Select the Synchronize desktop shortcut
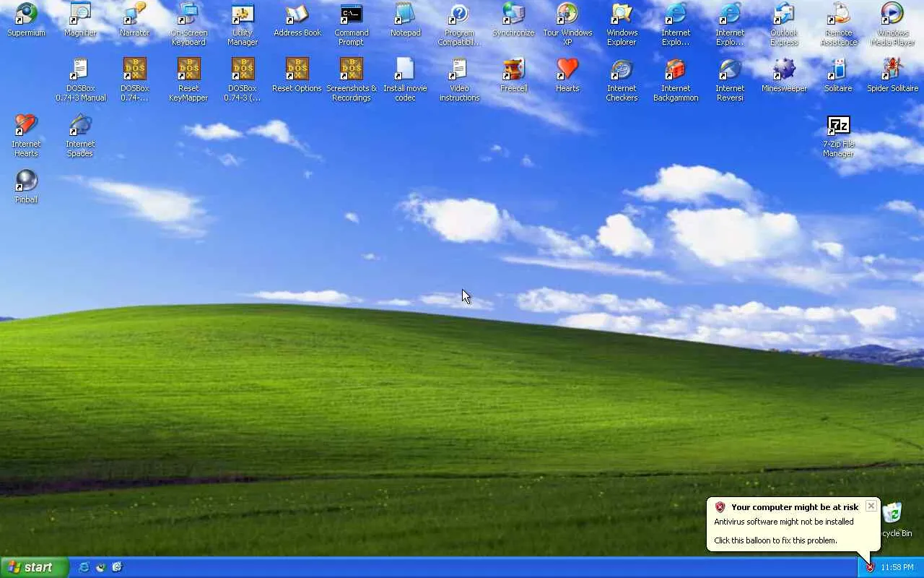The image size is (924, 578). [513, 20]
